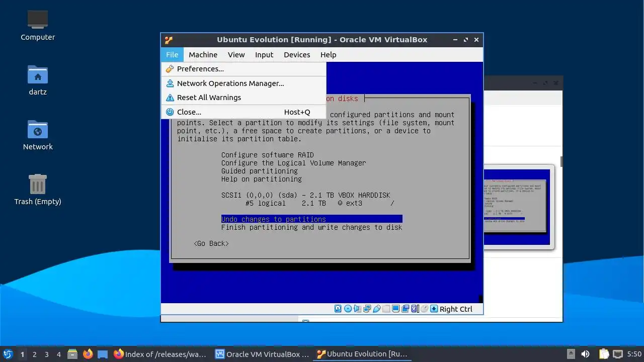Select Guided partitioning
The image size is (644, 362).
(260, 171)
